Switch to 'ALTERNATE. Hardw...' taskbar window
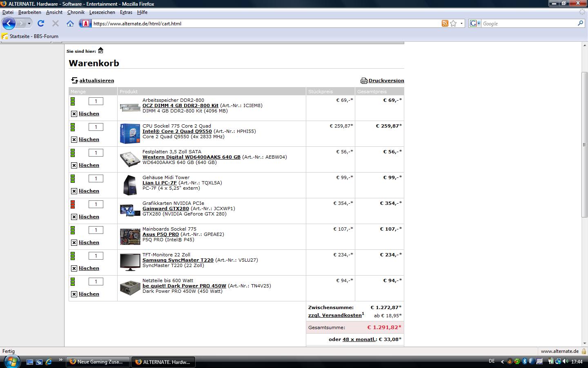588x368 pixels. click(x=163, y=362)
